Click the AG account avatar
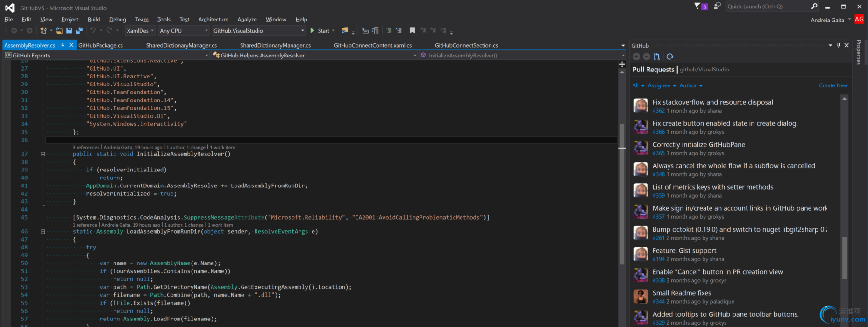The width and height of the screenshot is (868, 327). 859,19
